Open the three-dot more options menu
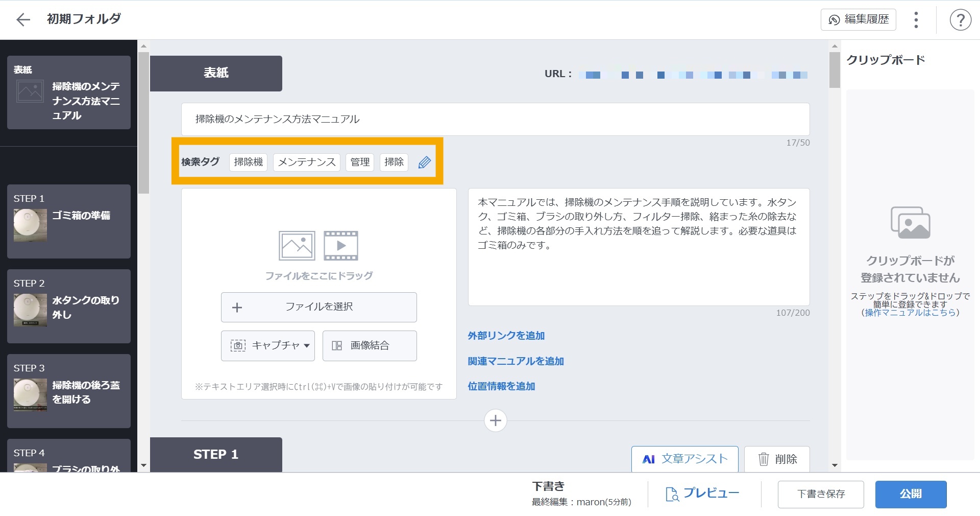Image resolution: width=980 pixels, height=516 pixels. [x=916, y=20]
